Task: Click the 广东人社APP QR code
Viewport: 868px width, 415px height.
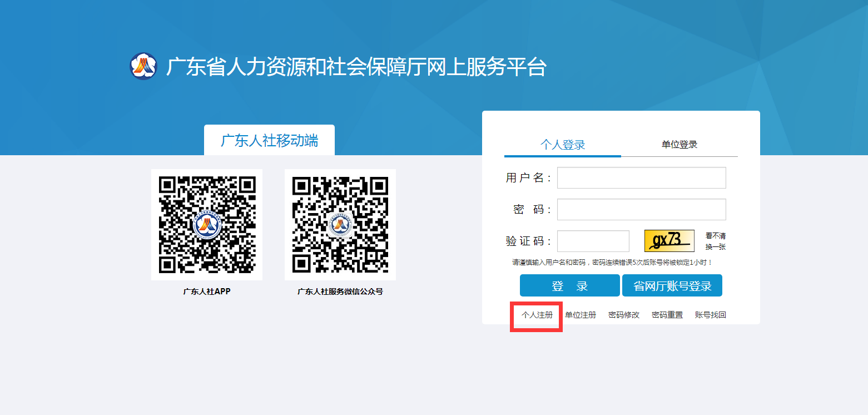Action: [x=206, y=225]
